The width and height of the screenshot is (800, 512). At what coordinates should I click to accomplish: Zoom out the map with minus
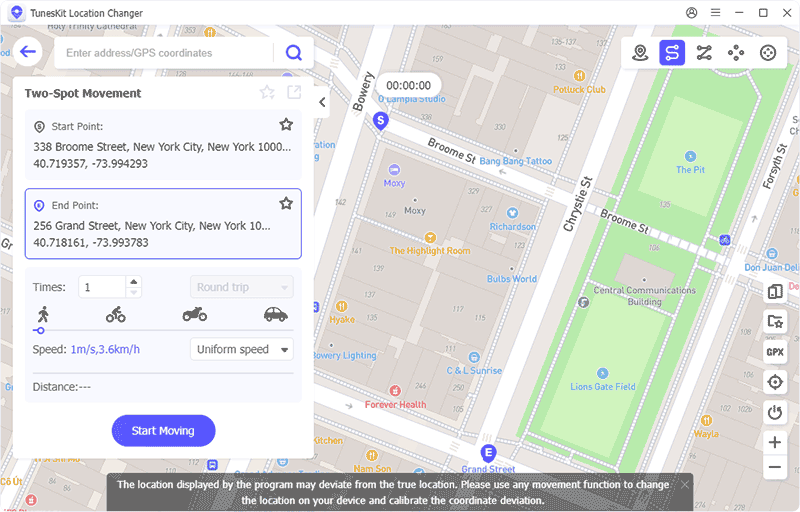coord(775,467)
